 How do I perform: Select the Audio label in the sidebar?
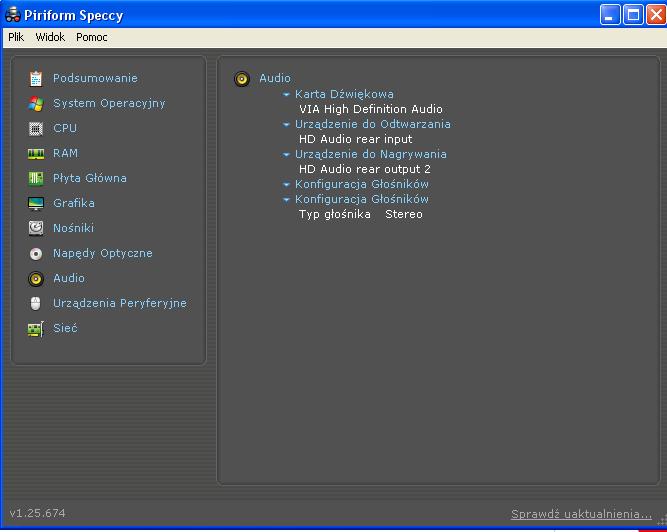(69, 278)
